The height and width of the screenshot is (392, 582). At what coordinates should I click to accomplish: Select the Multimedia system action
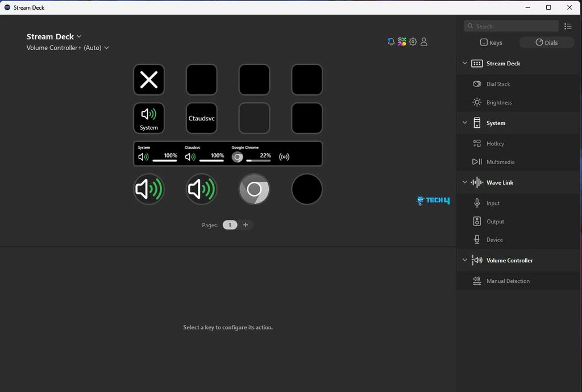(500, 162)
